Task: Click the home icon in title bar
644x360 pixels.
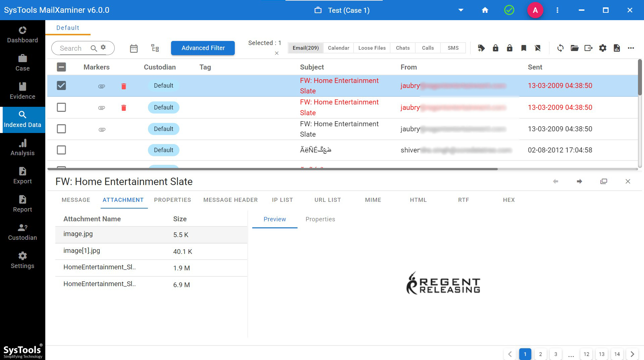Action: point(485,10)
